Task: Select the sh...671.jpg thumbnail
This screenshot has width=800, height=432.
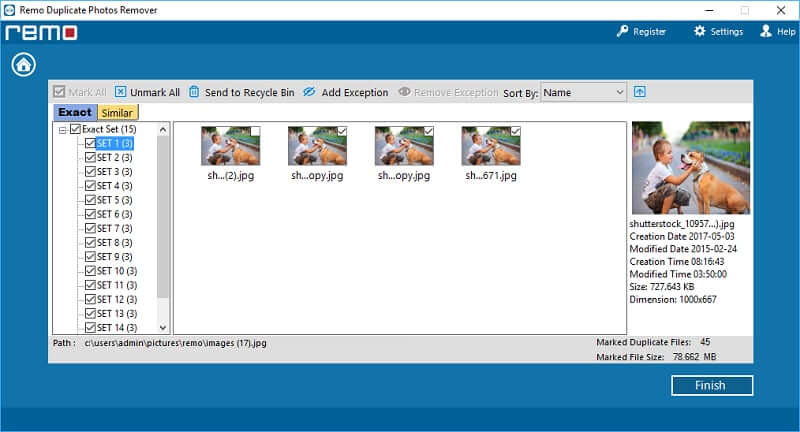Action: [491, 147]
